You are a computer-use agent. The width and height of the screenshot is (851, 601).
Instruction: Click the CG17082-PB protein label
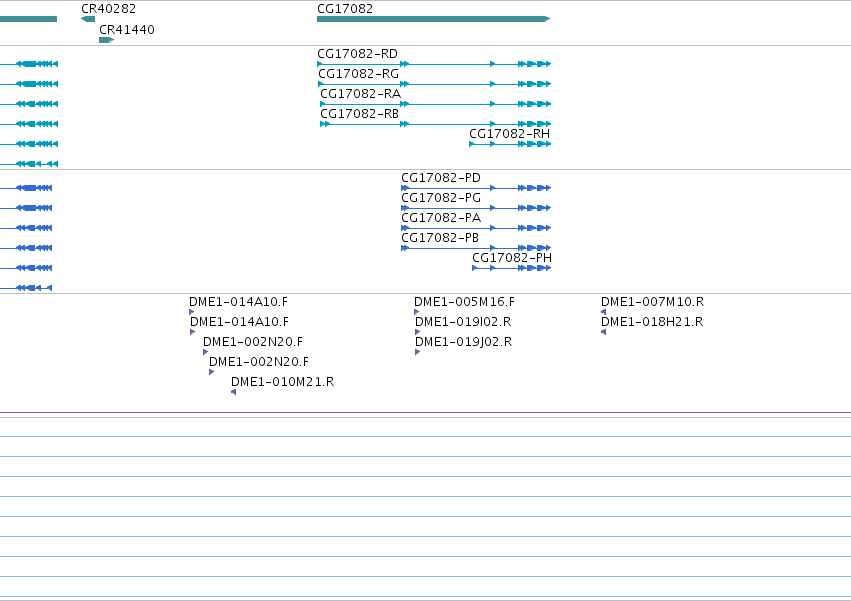pyautogui.click(x=440, y=238)
